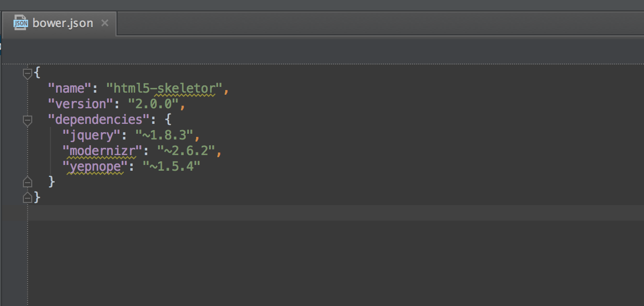Click the underlined "yepnope" key
644x306 pixels.
(x=95, y=167)
